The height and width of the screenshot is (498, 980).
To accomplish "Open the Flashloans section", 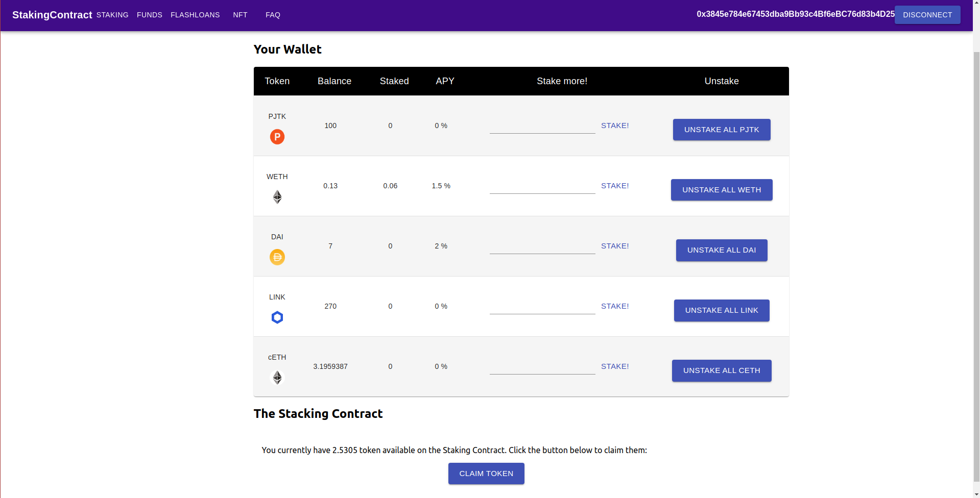I will coord(195,15).
